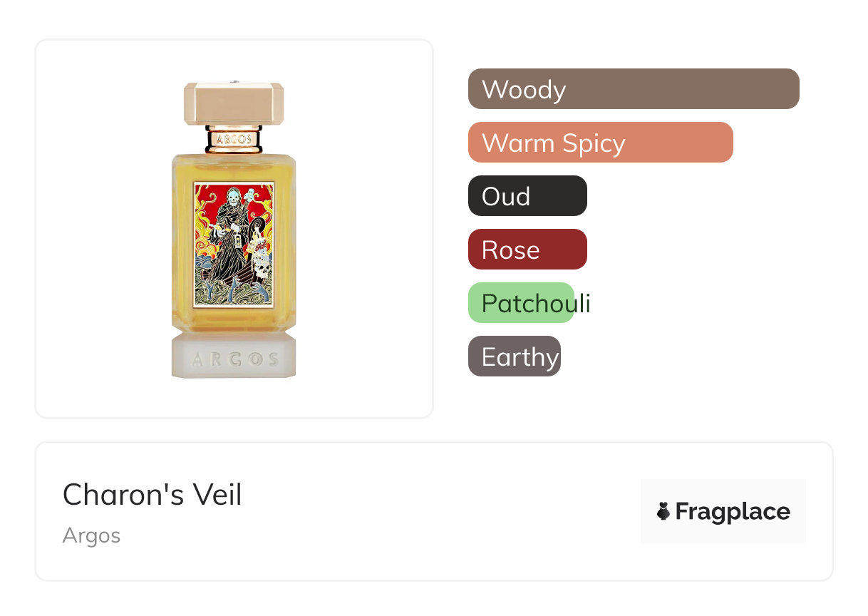868x616 pixels.
Task: Click the Charon's Veil title
Action: point(152,495)
